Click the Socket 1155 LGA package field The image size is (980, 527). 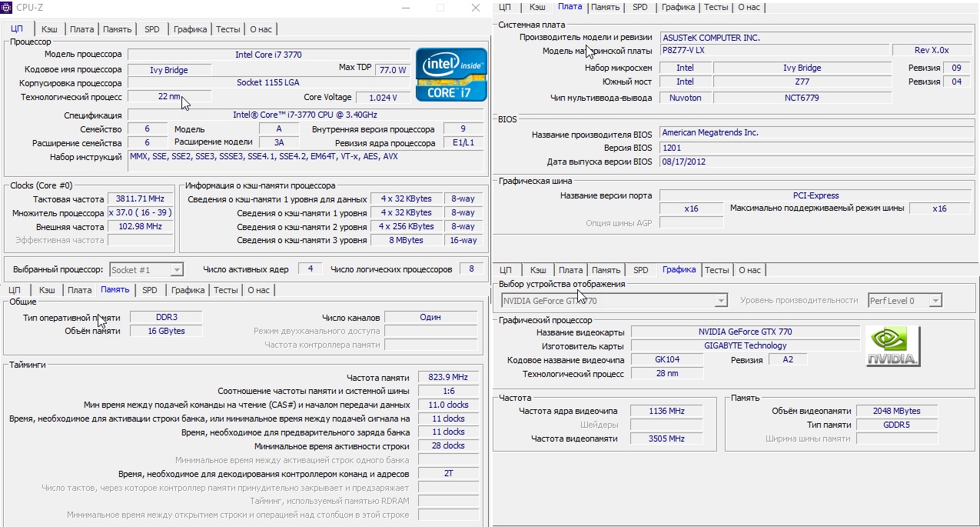click(x=267, y=82)
